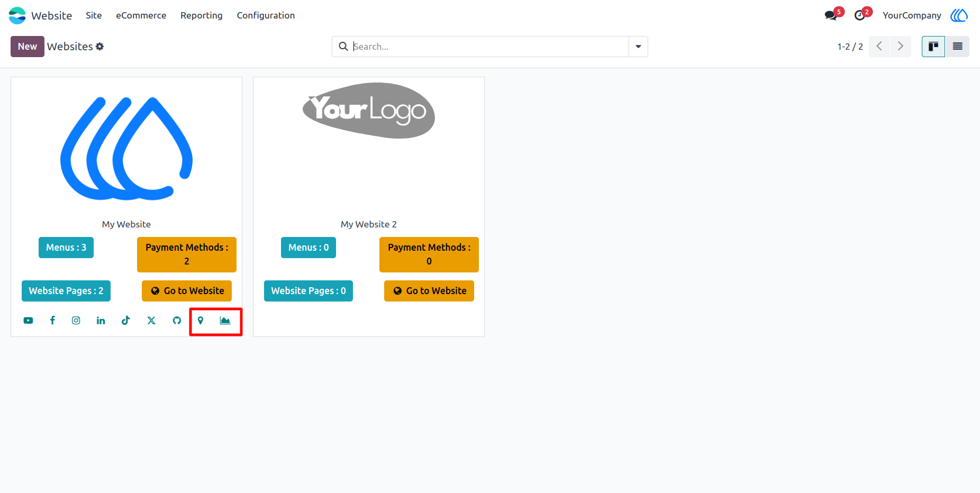Switch to List view
Screen dimensions: 980x493
(958, 47)
